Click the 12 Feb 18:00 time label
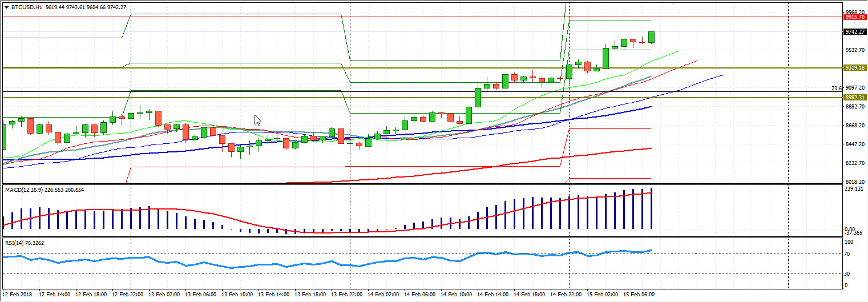This screenshot has height=302, width=868. pyautogui.click(x=90, y=295)
